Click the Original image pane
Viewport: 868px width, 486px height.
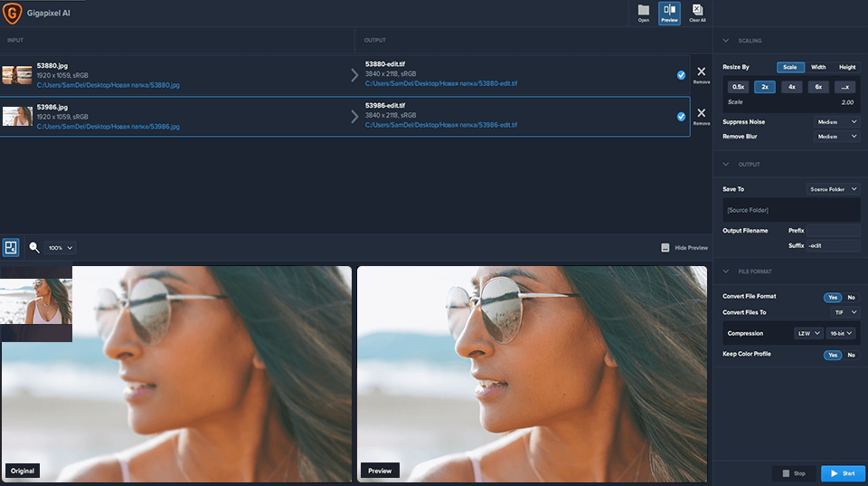click(176, 374)
